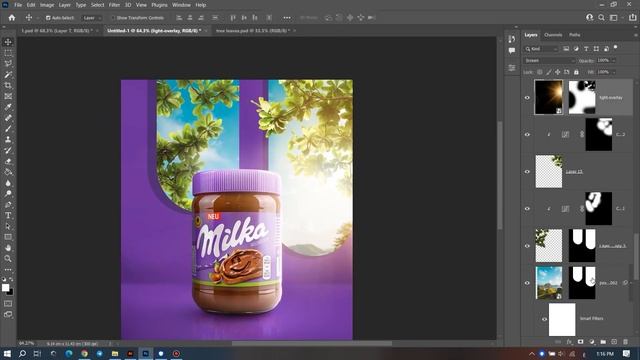This screenshot has width=640, height=360.
Task: Select the Crop tool
Action: coord(8,85)
